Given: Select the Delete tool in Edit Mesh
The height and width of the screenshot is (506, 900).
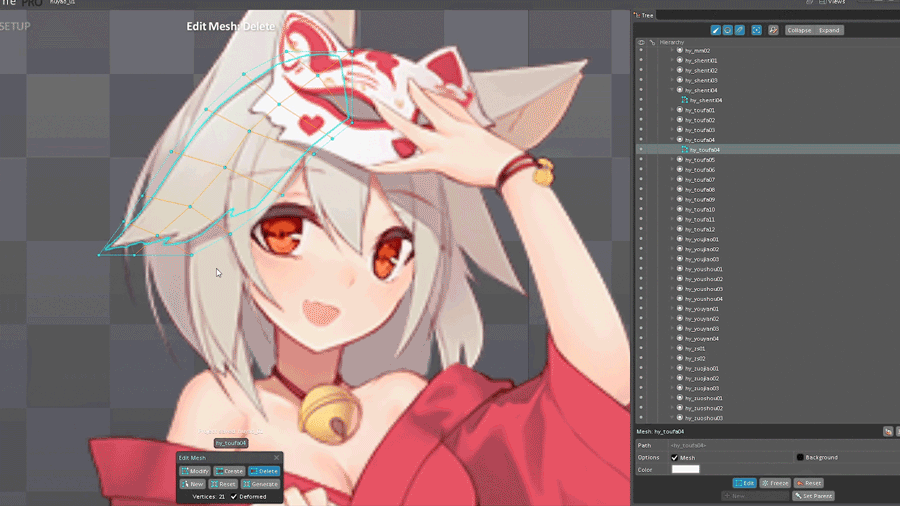Looking at the screenshot, I should [x=264, y=471].
